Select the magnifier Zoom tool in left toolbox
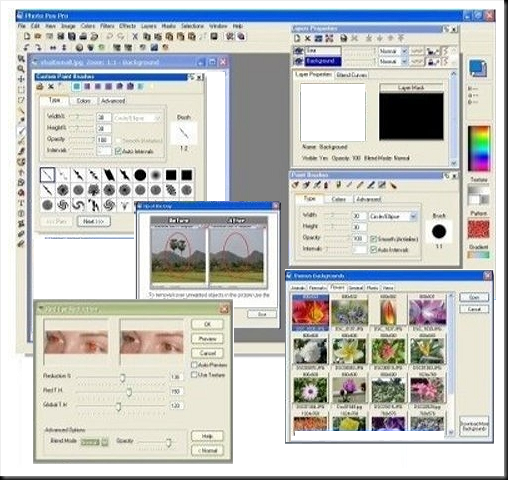The image size is (508, 480). coord(21,69)
